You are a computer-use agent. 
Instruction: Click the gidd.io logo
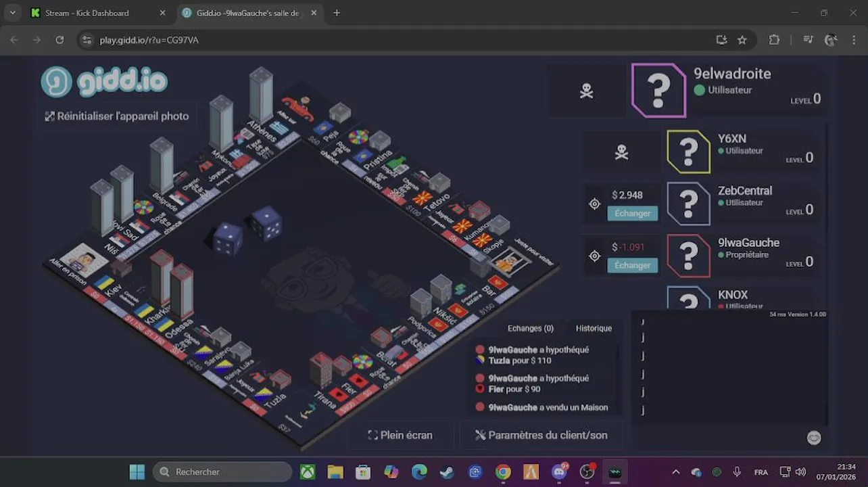tap(104, 82)
